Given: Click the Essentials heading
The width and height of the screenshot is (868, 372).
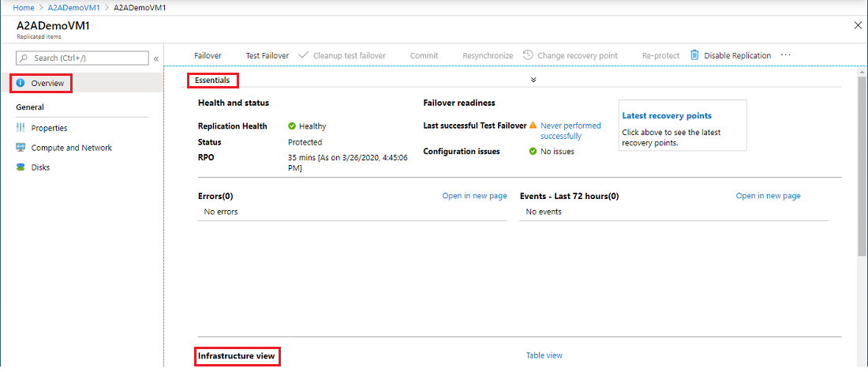Looking at the screenshot, I should [212, 81].
